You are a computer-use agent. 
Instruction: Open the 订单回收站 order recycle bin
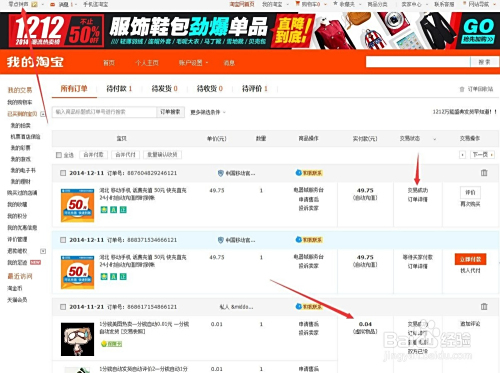476,89
